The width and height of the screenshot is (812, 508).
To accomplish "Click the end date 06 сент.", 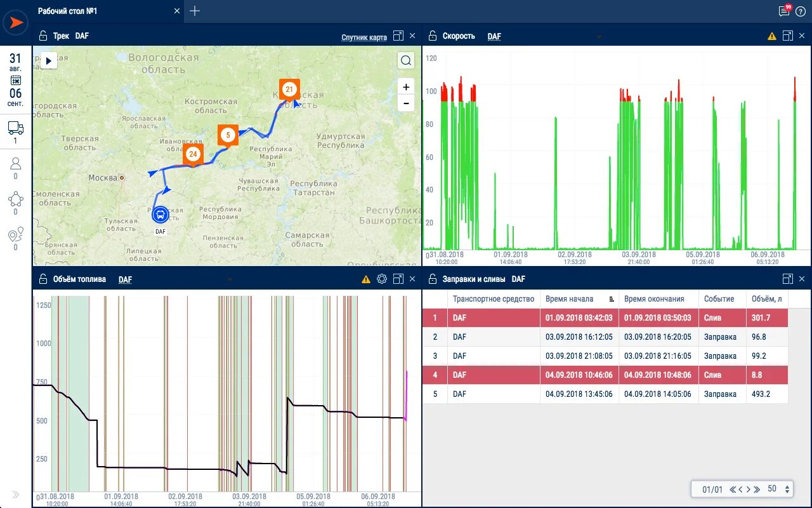I will click(16, 97).
